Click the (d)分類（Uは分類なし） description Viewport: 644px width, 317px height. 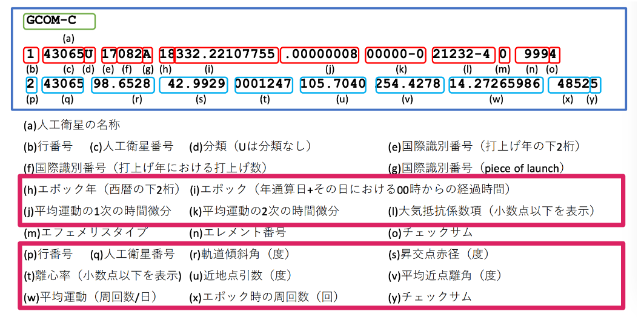pos(252,146)
